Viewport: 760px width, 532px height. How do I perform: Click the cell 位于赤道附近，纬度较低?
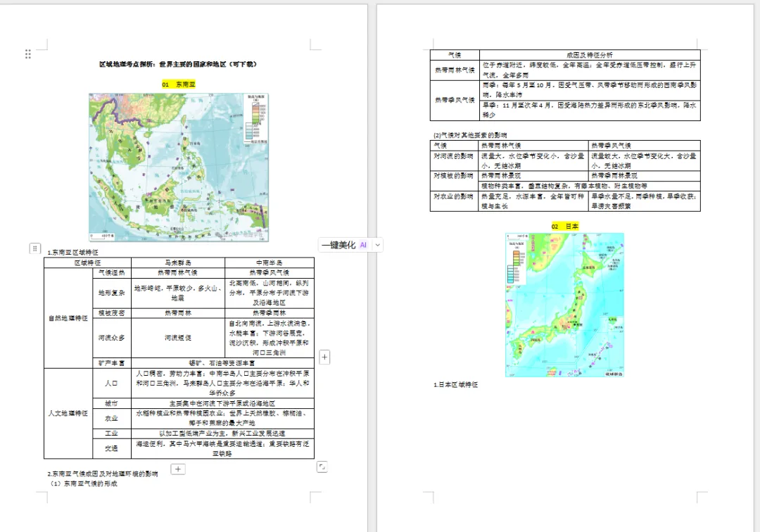[x=590, y=70]
